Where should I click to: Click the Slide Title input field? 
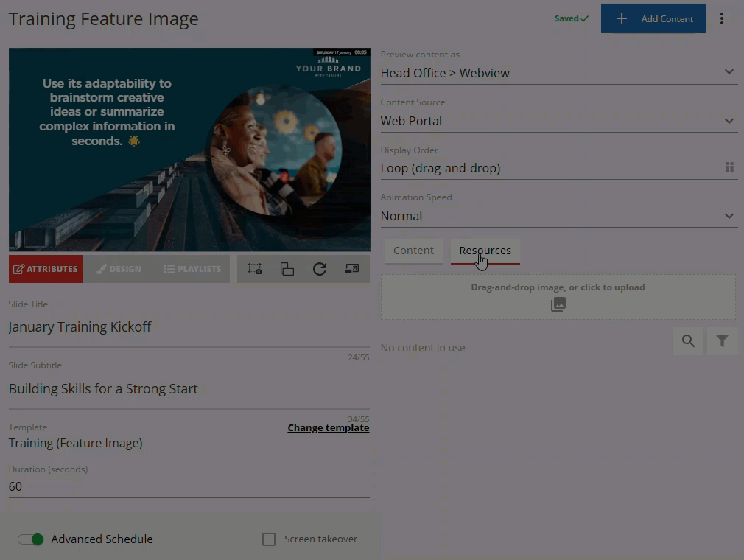[189, 327]
